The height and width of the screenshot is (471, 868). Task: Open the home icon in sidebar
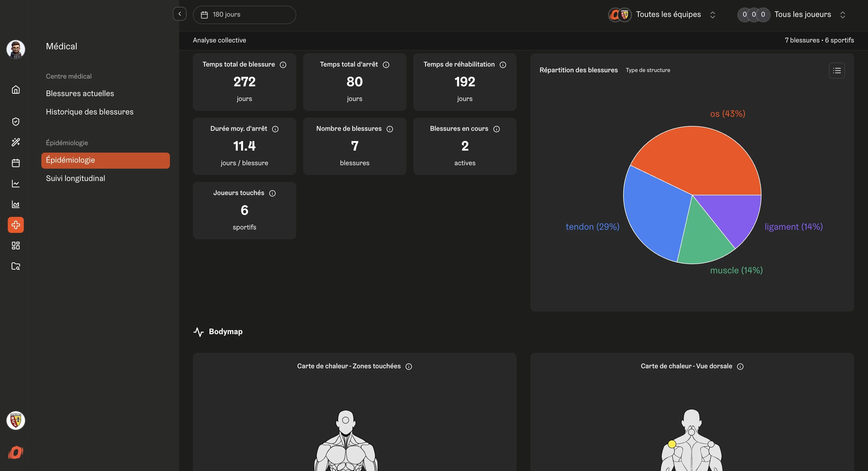point(15,89)
